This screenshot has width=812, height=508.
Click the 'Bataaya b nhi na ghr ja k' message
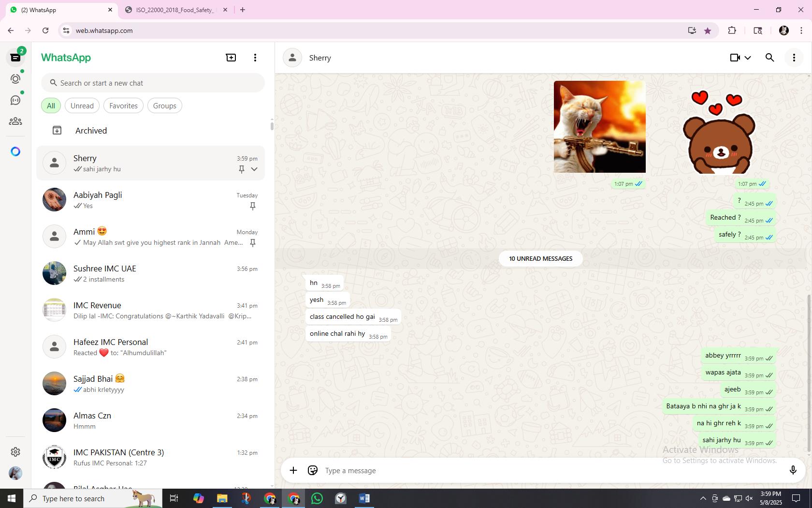click(x=719, y=406)
